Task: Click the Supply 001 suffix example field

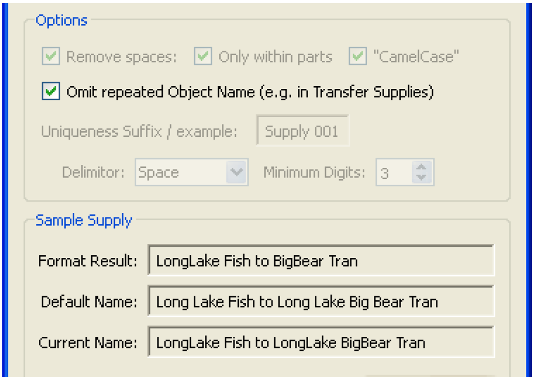Action: click(302, 132)
